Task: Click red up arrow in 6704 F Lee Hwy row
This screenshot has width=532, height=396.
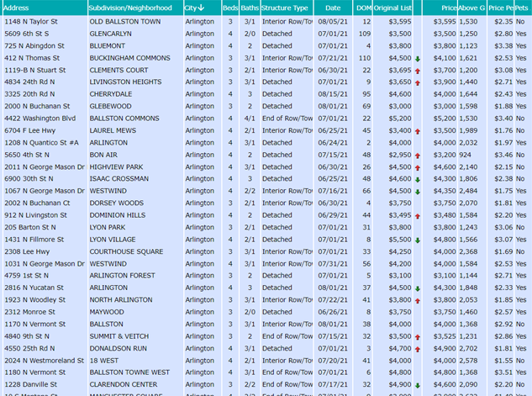Action: click(x=418, y=131)
